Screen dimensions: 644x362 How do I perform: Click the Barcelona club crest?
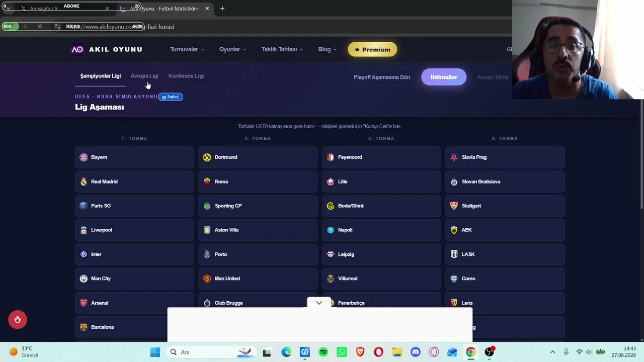coord(84,327)
